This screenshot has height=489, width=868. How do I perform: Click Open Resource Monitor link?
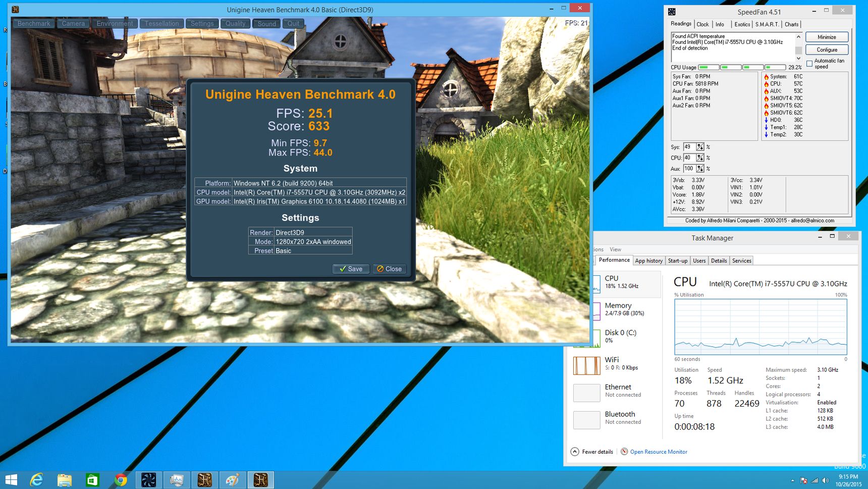point(659,452)
